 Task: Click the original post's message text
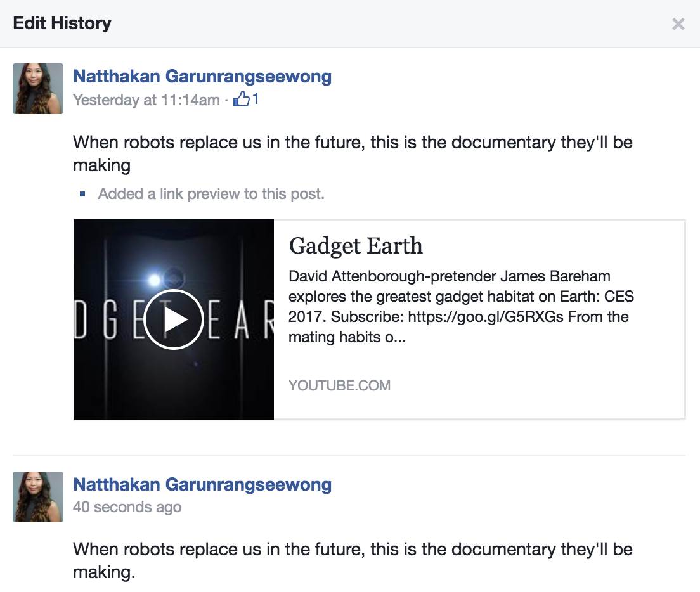[353, 153]
